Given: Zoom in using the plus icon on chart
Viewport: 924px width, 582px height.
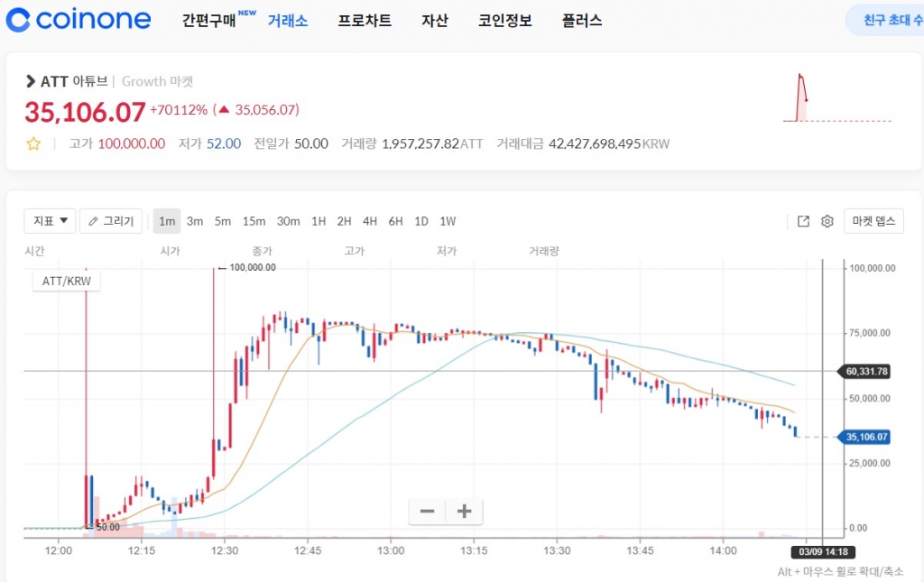Looking at the screenshot, I should click(463, 511).
